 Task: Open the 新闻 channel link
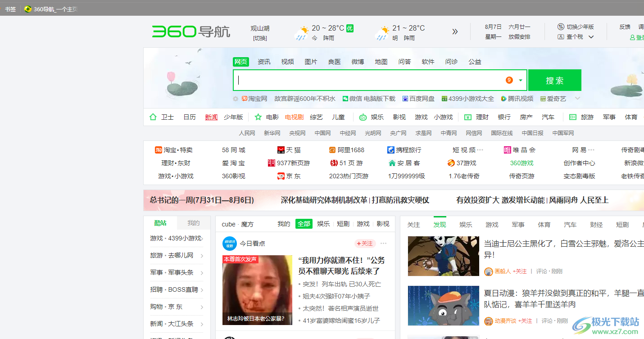coord(211,117)
